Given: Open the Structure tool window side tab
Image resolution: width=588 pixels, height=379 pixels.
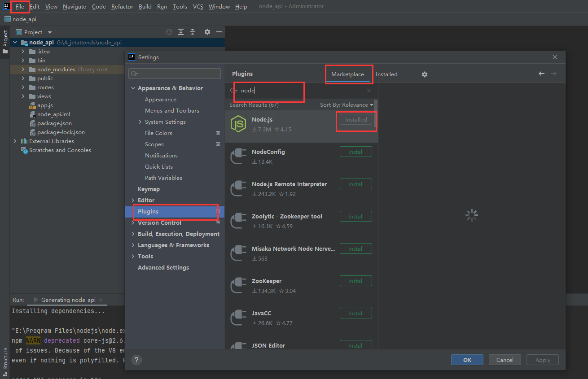Looking at the screenshot, I should pyautogui.click(x=5, y=361).
